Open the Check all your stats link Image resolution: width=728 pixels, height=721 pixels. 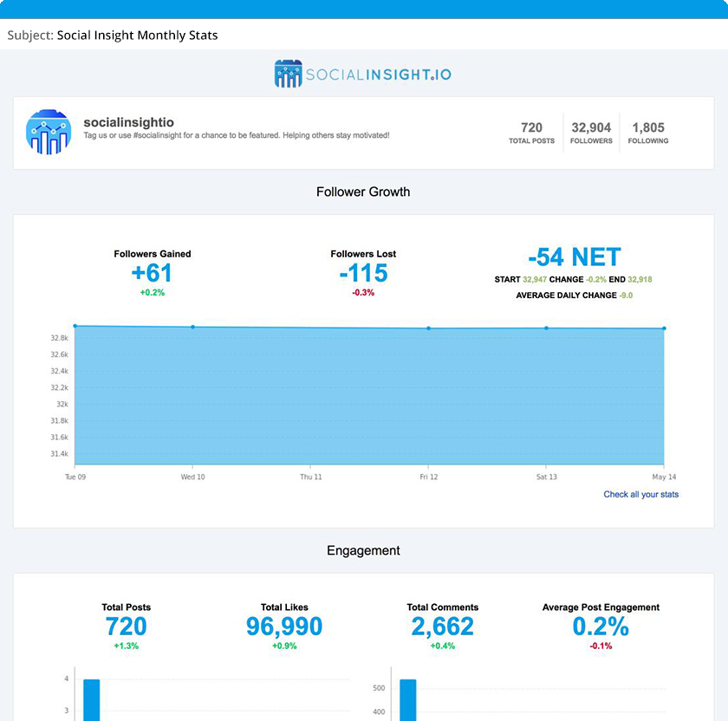641,493
